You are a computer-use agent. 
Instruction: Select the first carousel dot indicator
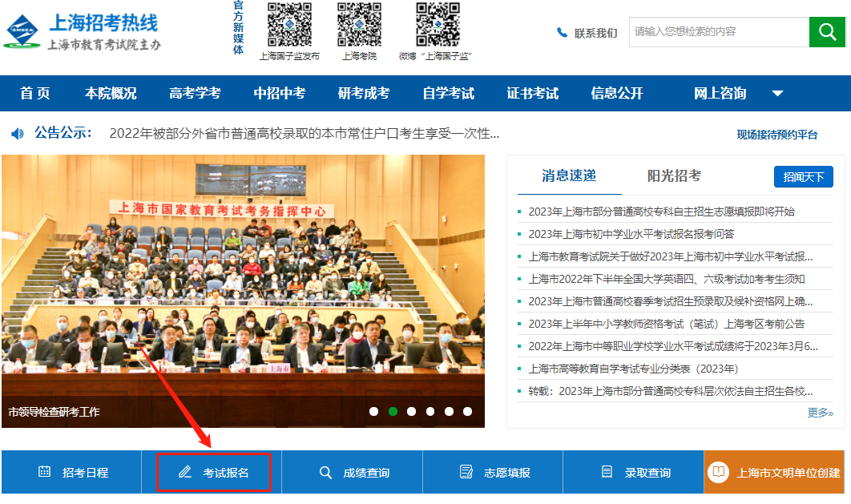tap(374, 411)
